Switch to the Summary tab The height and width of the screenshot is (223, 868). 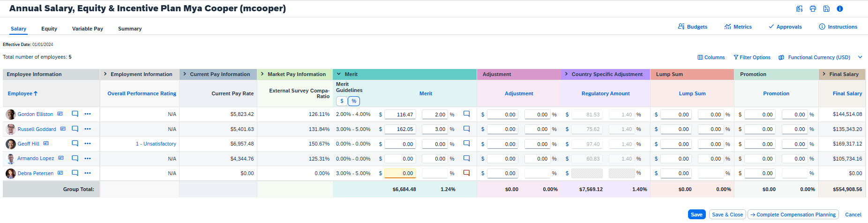[x=130, y=29]
